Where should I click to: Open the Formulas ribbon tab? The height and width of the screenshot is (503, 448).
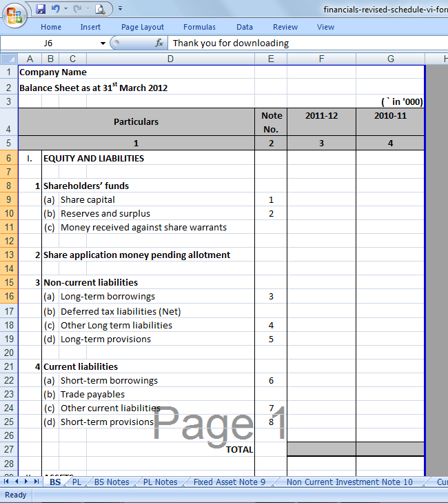click(x=199, y=27)
